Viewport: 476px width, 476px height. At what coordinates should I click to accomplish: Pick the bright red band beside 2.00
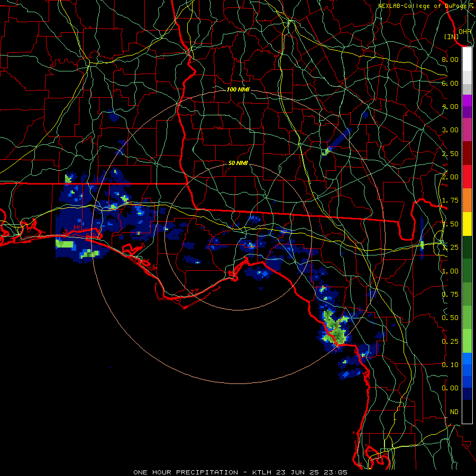(x=467, y=177)
